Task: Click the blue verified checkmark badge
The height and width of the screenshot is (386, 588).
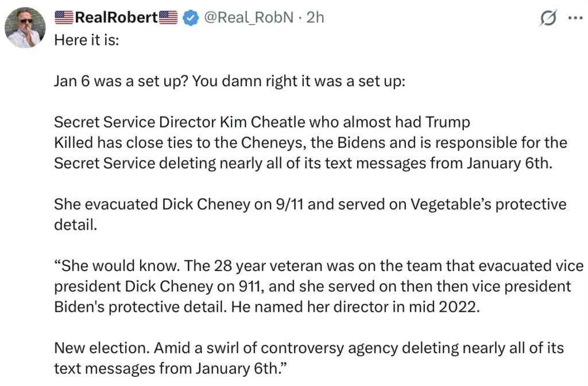Action: [190, 18]
